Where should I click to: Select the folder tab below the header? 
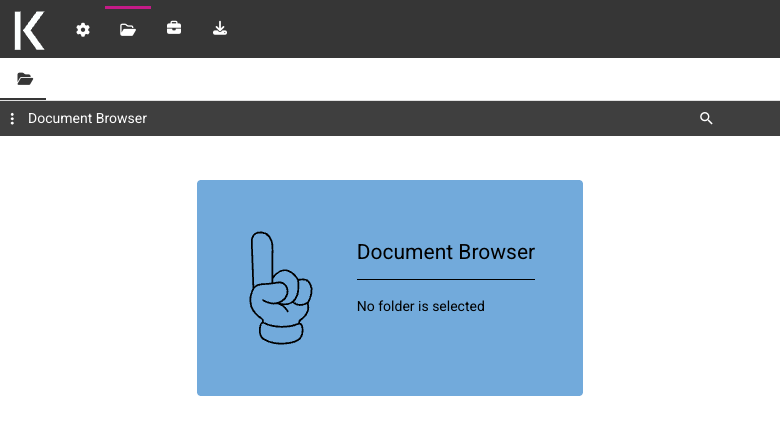[x=24, y=79]
